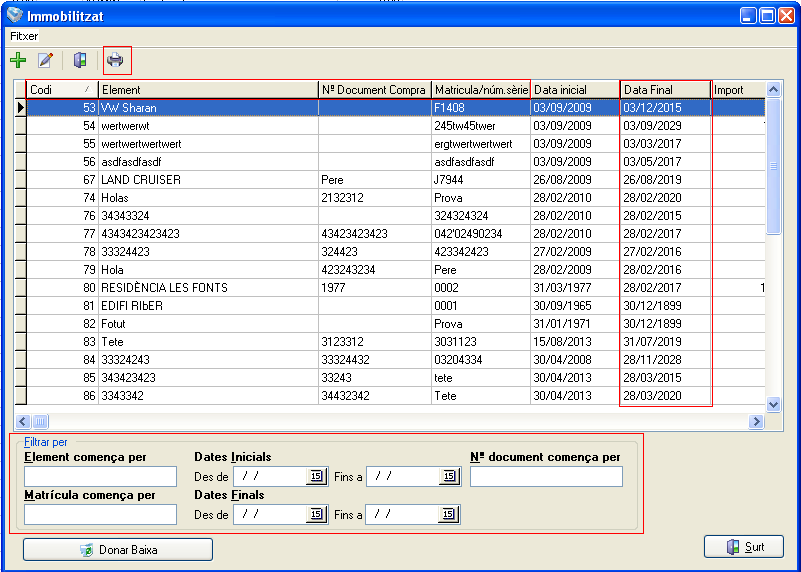Image resolution: width=801 pixels, height=572 pixels.
Task: Click element cell 3343342
Action: [x=208, y=395]
